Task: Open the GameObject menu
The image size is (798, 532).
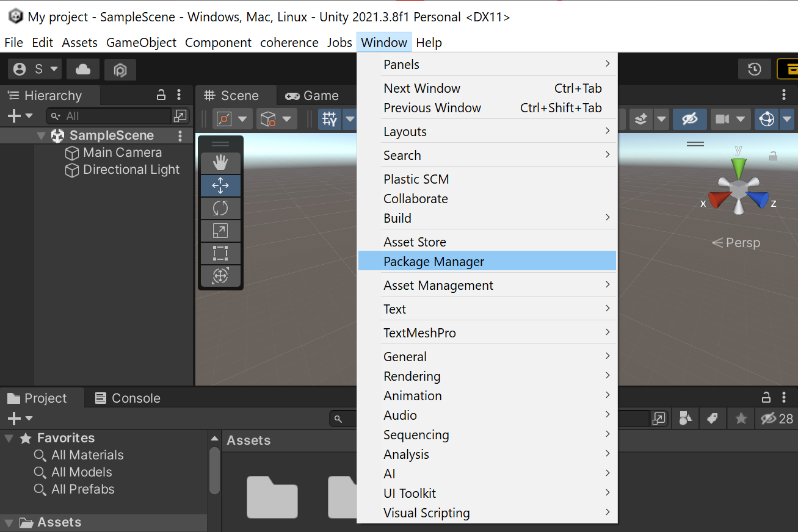Action: tap(141, 42)
